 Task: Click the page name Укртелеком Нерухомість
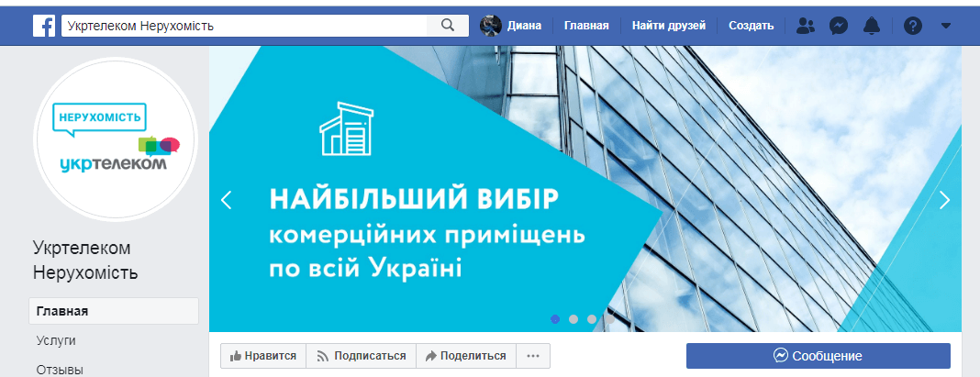point(85,261)
